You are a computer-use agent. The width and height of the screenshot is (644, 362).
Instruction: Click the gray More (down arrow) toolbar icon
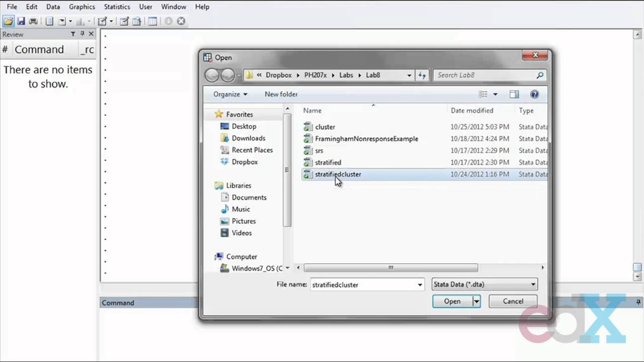tap(169, 21)
